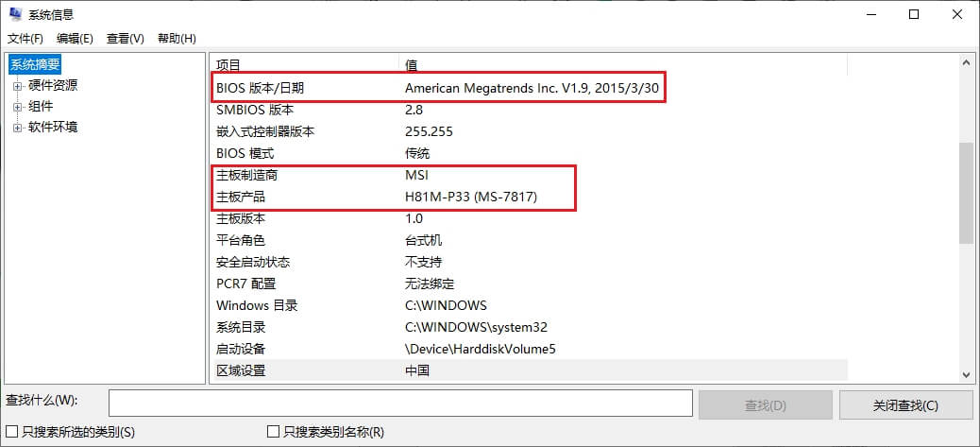
Task: Click the 台式机 value
Action: (423, 240)
